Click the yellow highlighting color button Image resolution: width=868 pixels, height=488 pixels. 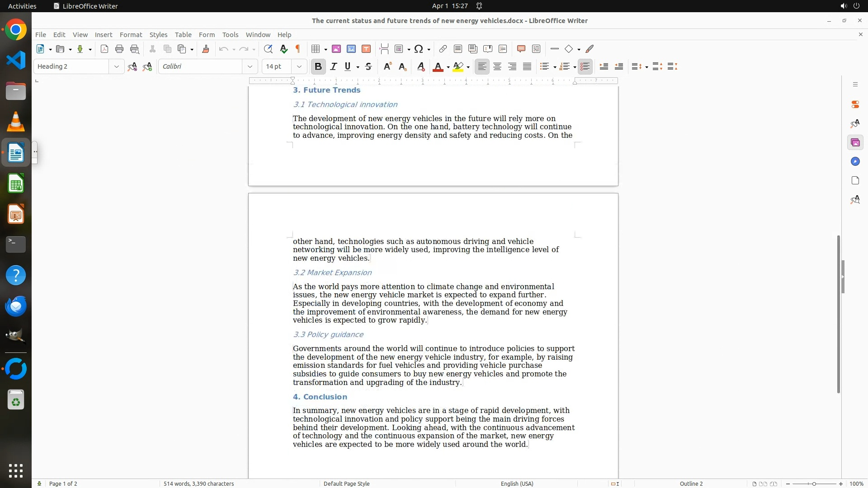point(458,67)
